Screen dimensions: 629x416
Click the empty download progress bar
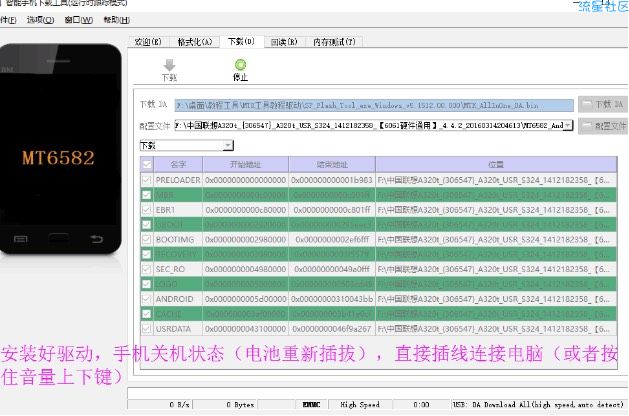click(377, 393)
